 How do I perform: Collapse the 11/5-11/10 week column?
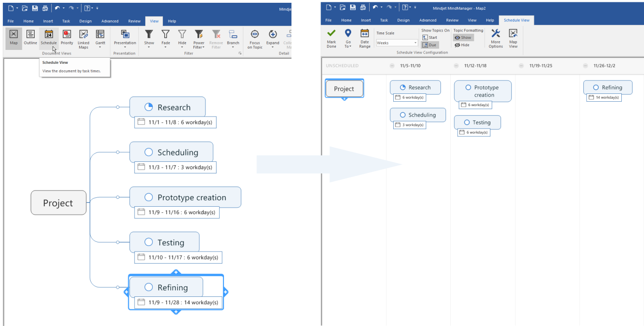[392, 66]
